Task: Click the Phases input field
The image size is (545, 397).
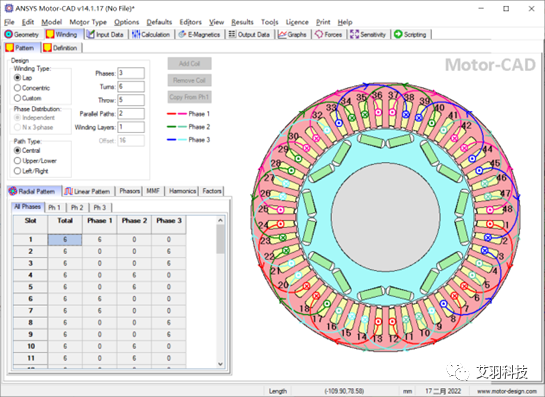Action: 131,73
